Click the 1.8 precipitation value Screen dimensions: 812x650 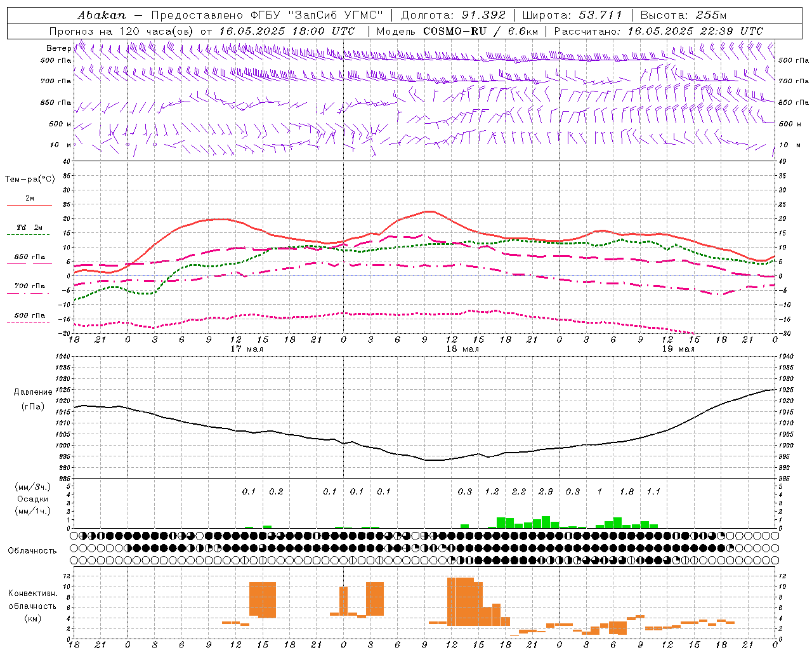pyautogui.click(x=627, y=491)
